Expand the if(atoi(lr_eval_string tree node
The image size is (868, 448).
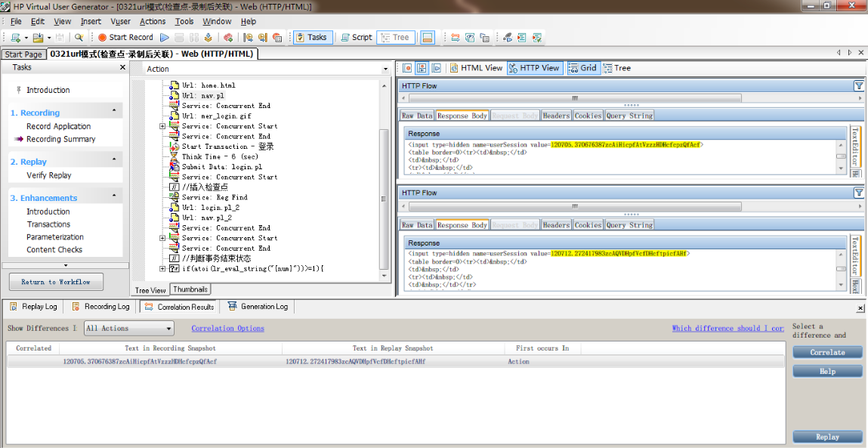tap(162, 269)
